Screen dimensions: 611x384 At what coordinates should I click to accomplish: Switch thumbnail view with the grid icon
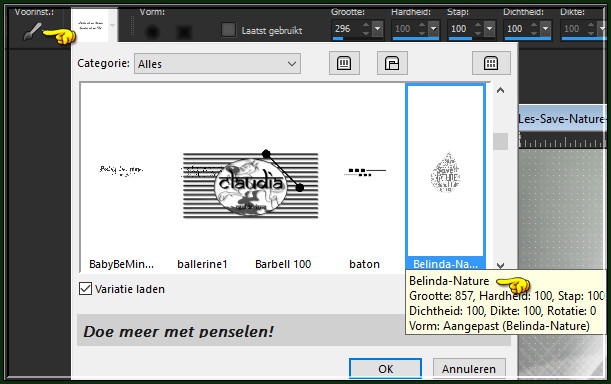pos(491,63)
